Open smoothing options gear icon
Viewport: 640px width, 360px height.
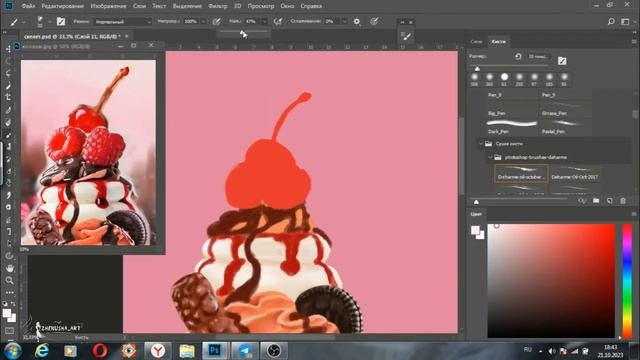[357, 22]
